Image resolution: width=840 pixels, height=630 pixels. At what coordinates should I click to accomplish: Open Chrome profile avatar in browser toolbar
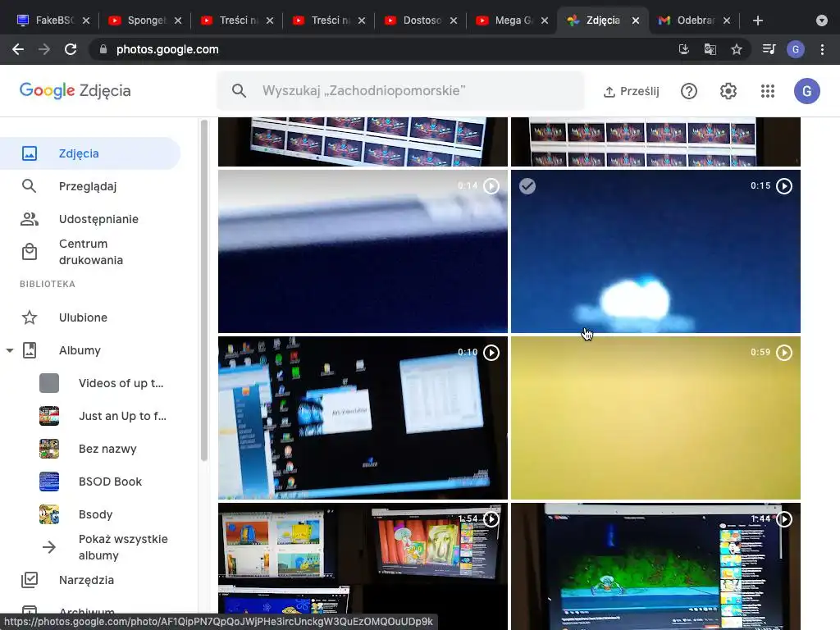(x=796, y=49)
